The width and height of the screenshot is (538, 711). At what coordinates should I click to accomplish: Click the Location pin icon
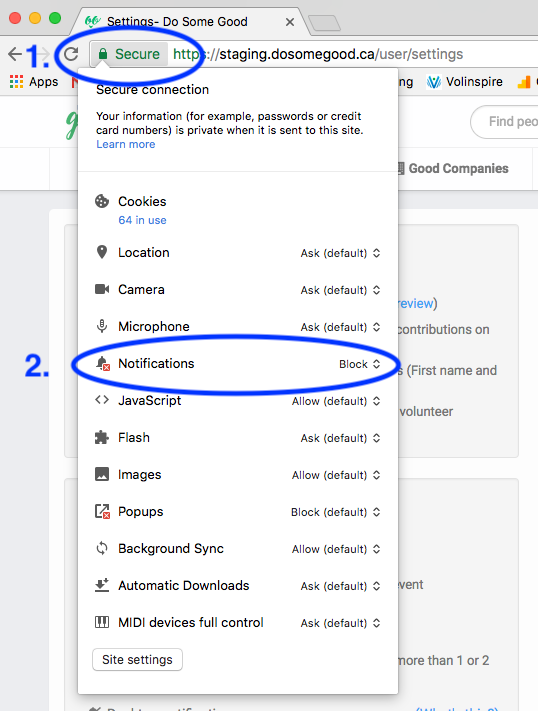coord(102,252)
